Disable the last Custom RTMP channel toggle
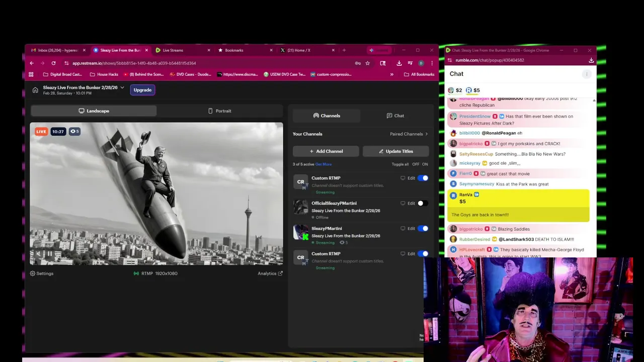The width and height of the screenshot is (644, 362). click(423, 254)
